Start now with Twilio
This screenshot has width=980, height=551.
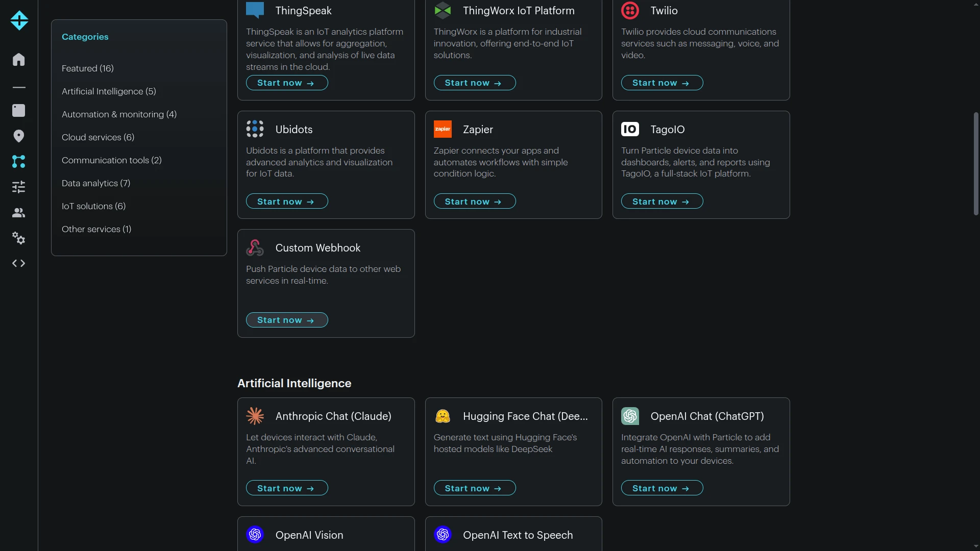pyautogui.click(x=662, y=83)
